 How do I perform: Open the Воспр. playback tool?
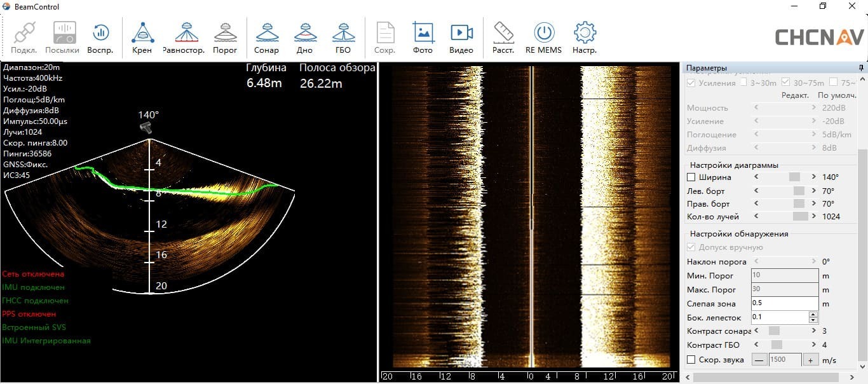click(x=100, y=38)
